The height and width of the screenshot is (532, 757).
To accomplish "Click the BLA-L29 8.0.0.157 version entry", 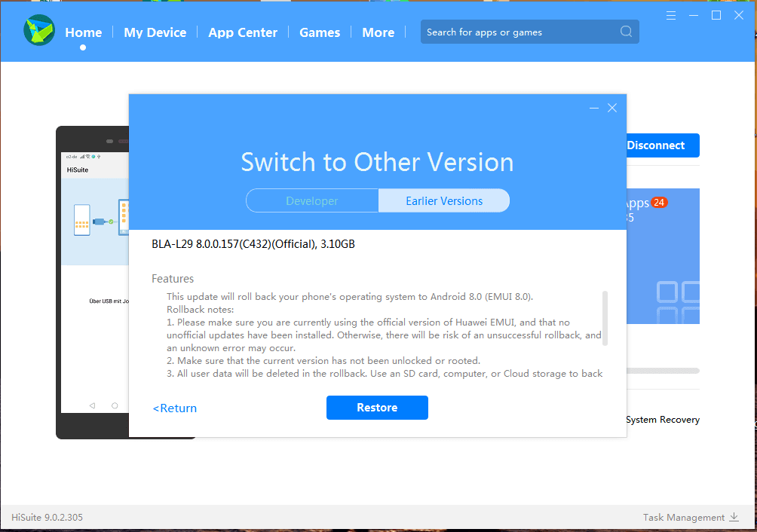I will (x=253, y=244).
